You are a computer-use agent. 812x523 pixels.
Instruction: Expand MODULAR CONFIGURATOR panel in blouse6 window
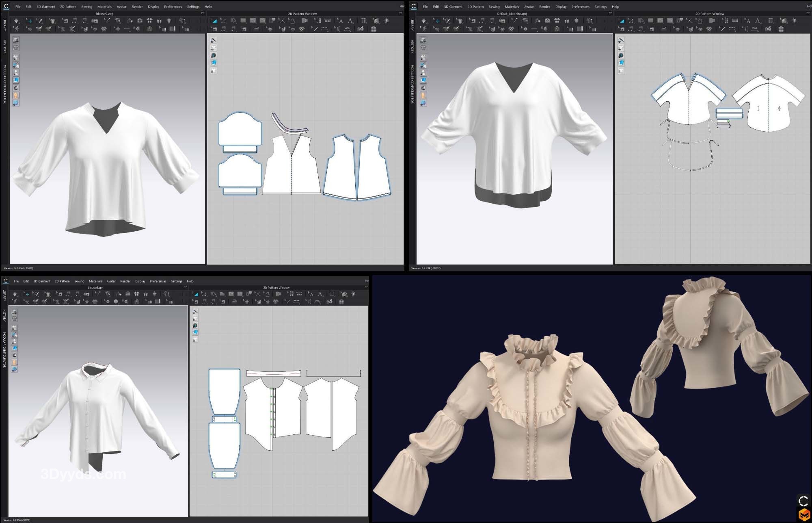click(4, 350)
